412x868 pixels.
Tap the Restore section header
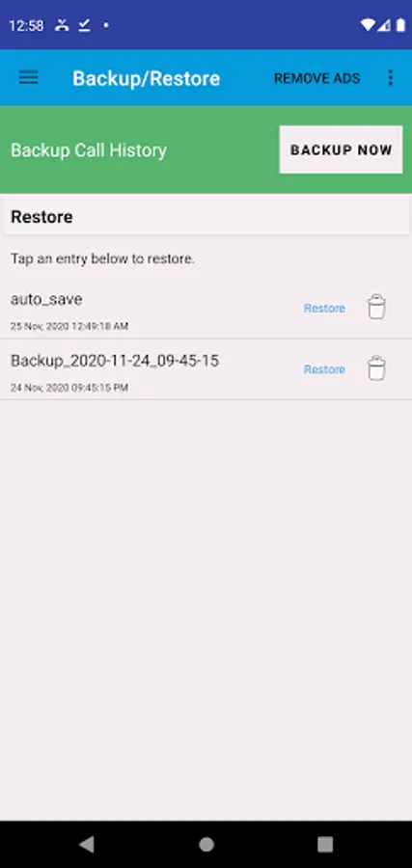click(41, 217)
